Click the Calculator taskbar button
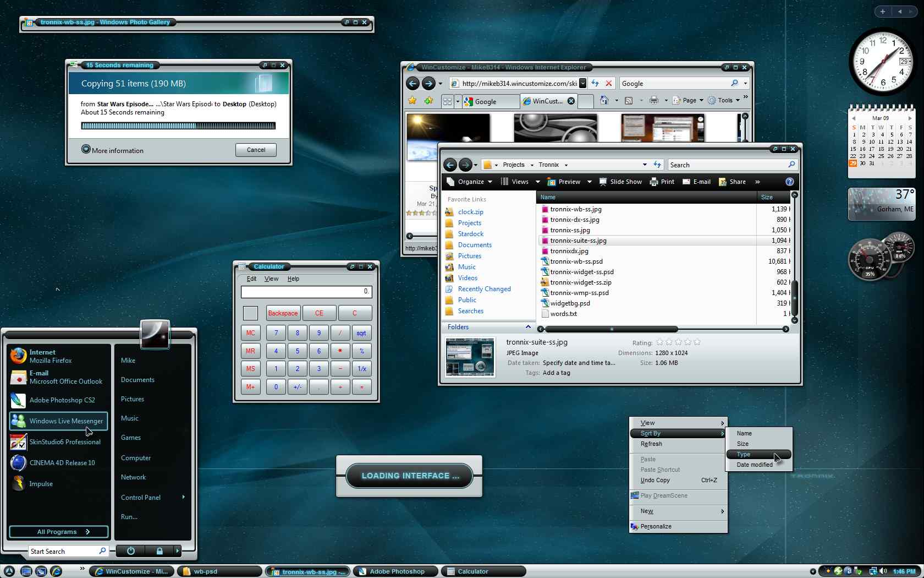The image size is (924, 578). coord(483,571)
